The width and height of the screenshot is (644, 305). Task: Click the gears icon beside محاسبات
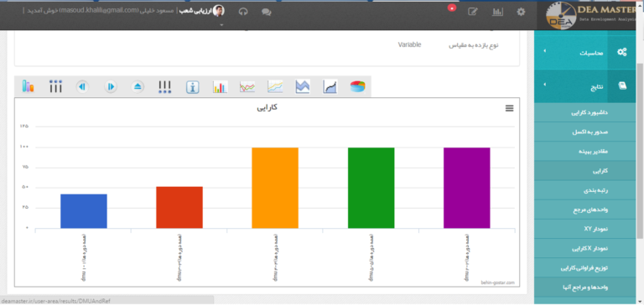click(x=622, y=52)
